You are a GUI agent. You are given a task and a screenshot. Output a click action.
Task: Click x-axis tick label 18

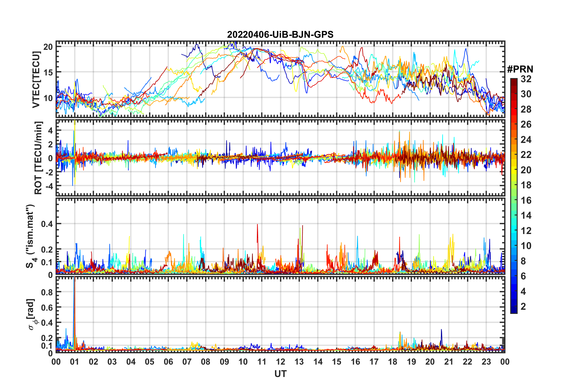coord(393,362)
